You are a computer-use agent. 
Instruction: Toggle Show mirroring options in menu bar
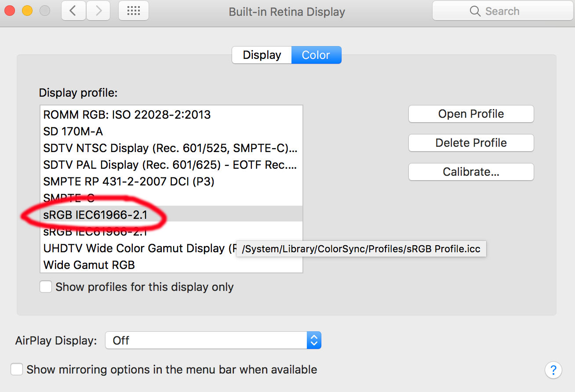tap(16, 369)
